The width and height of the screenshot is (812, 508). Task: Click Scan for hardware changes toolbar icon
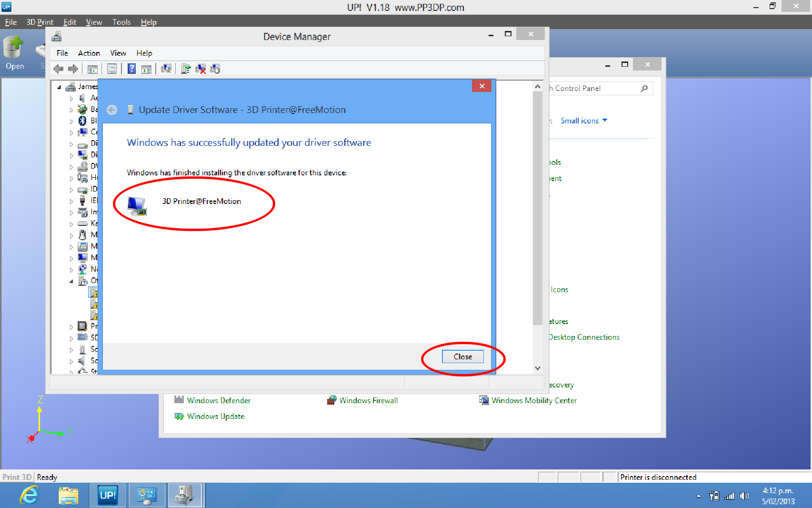click(166, 69)
